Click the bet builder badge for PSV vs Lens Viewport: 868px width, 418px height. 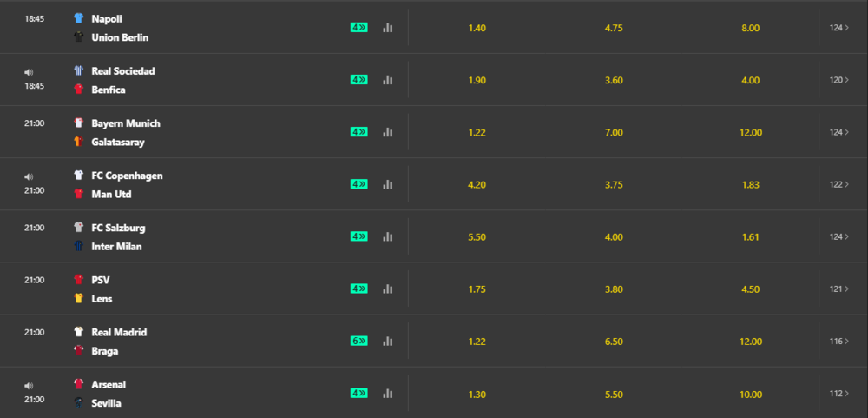[x=358, y=289]
